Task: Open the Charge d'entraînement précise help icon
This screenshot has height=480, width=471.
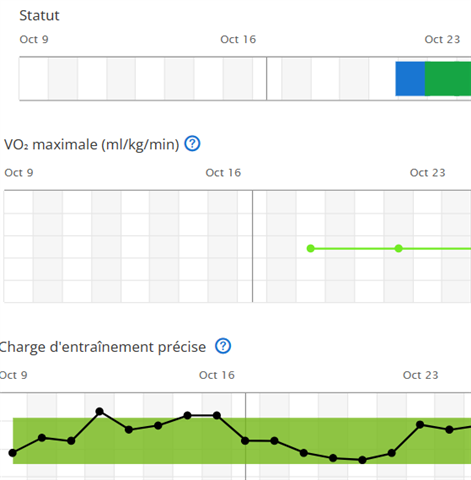Action: click(x=223, y=346)
